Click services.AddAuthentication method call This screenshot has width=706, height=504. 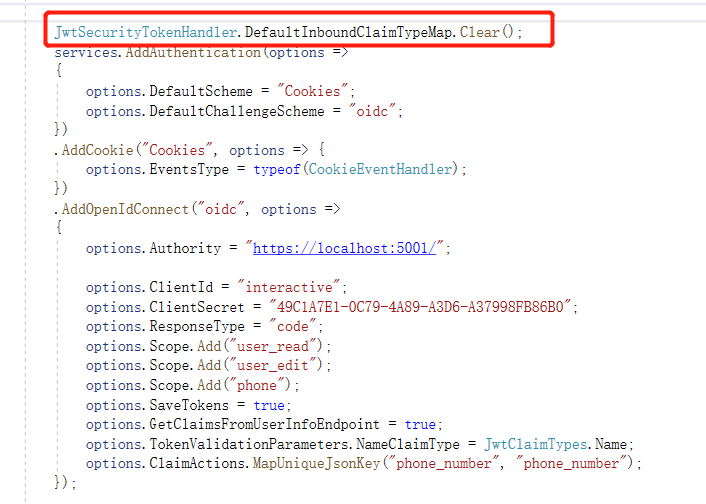pos(157,52)
